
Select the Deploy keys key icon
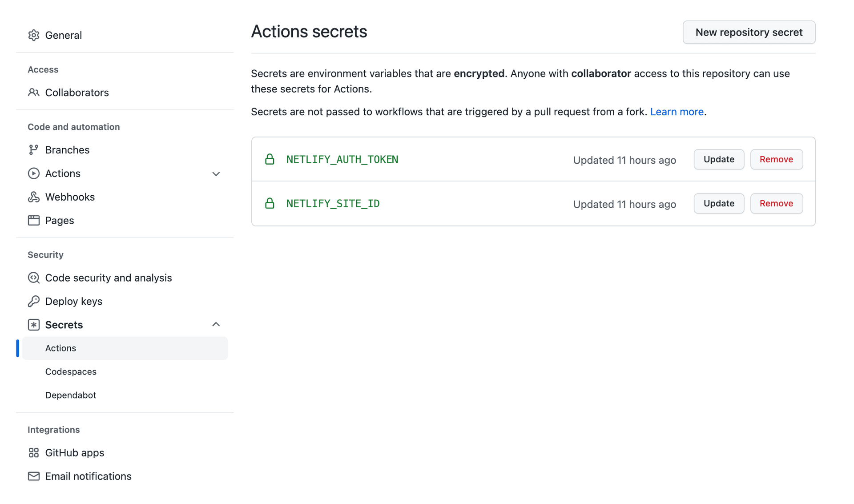34,301
